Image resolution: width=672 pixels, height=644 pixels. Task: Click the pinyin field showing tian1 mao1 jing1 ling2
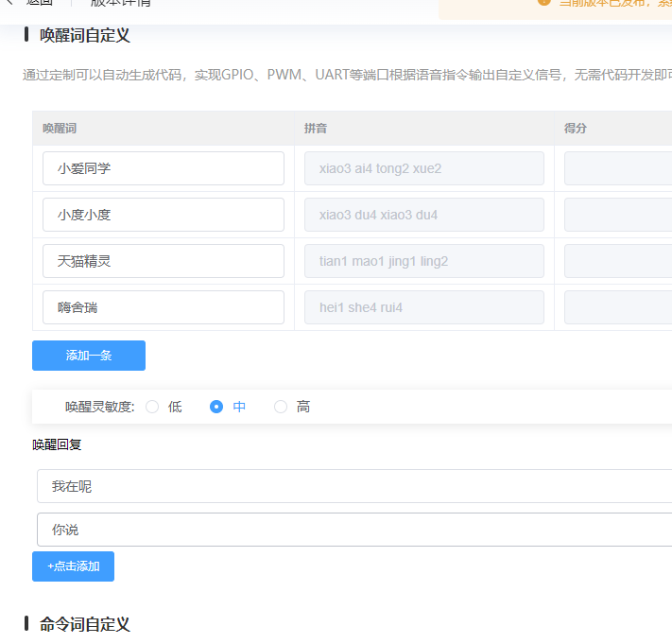pyautogui.click(x=423, y=261)
